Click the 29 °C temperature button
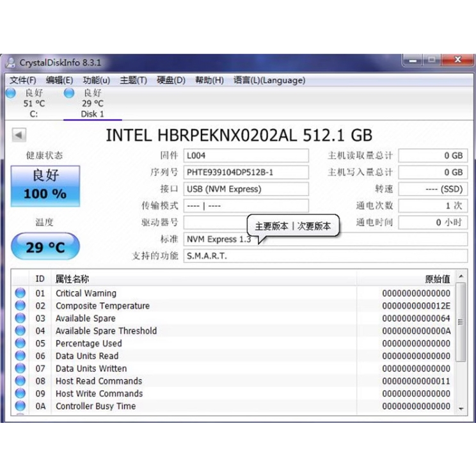Viewport: 476px width, 476px height. [45, 247]
